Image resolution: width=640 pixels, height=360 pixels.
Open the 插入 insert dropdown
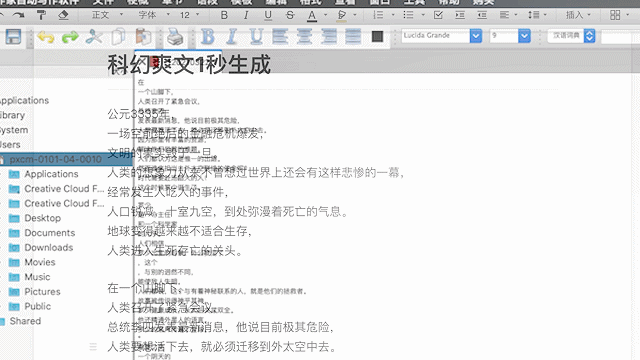[x=578, y=15]
